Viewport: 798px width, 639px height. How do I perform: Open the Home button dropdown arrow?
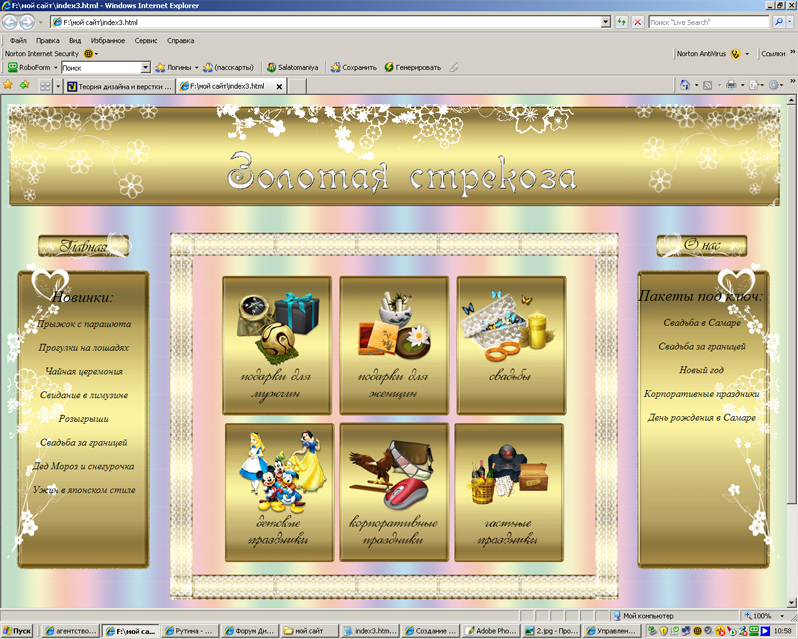click(696, 85)
